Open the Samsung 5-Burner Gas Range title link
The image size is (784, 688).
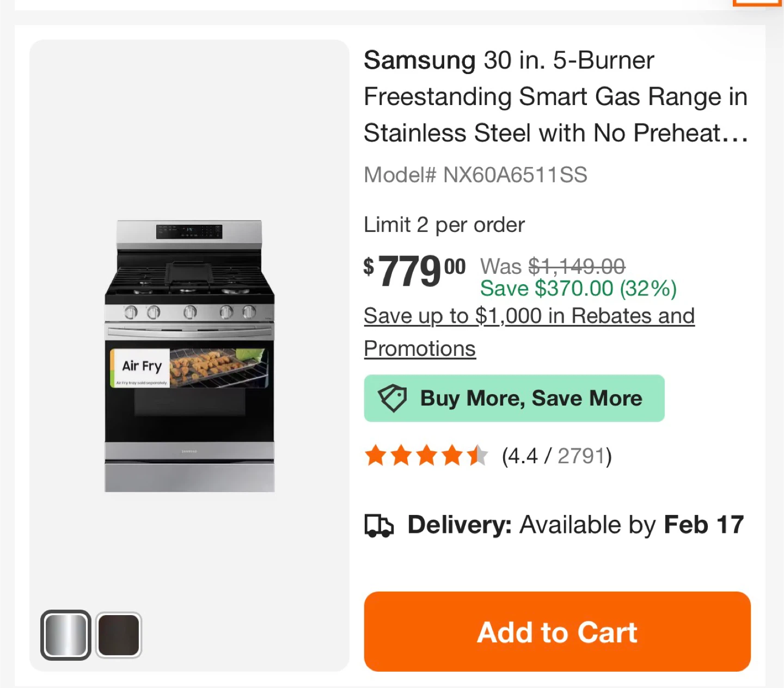pyautogui.click(x=555, y=97)
